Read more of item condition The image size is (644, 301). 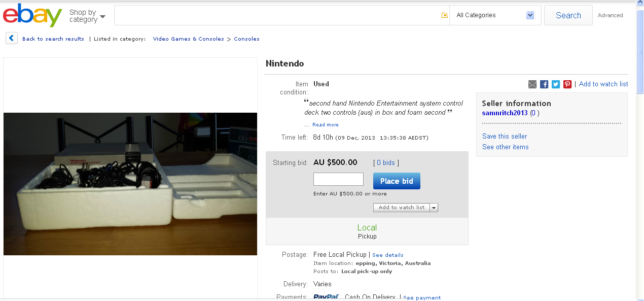tap(326, 125)
